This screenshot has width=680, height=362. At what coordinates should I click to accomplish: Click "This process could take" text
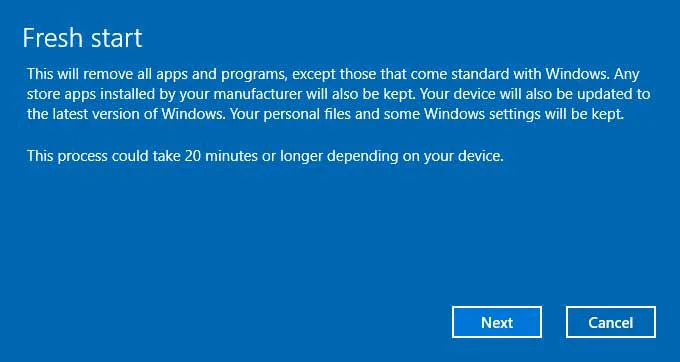point(103,156)
